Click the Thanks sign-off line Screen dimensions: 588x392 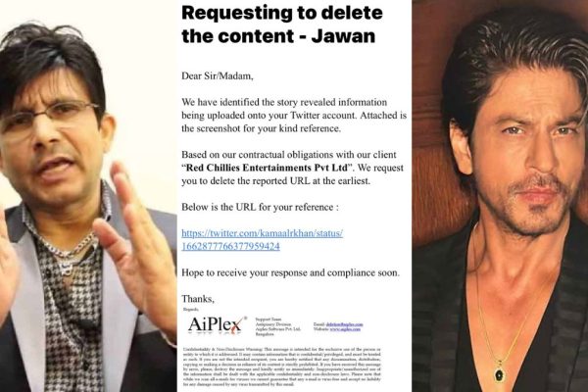198,299
